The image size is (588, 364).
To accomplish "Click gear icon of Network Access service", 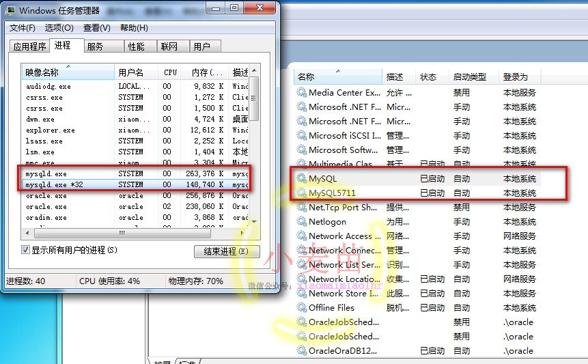I will tap(301, 236).
